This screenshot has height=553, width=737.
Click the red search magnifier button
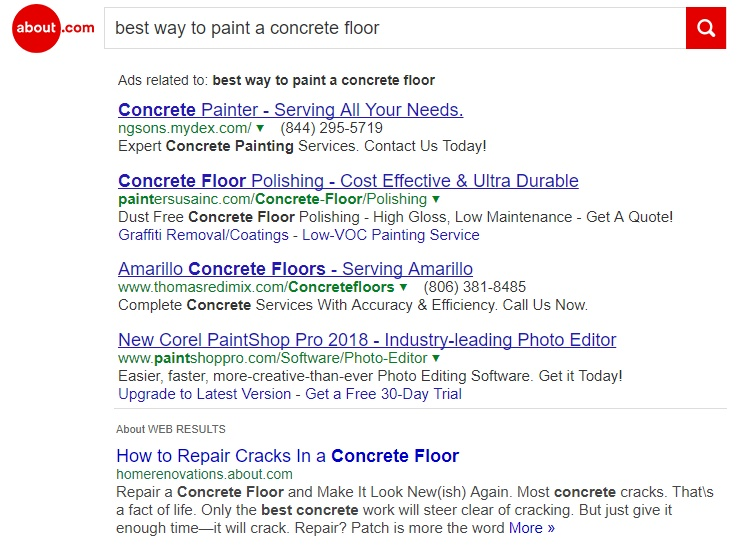(x=705, y=28)
